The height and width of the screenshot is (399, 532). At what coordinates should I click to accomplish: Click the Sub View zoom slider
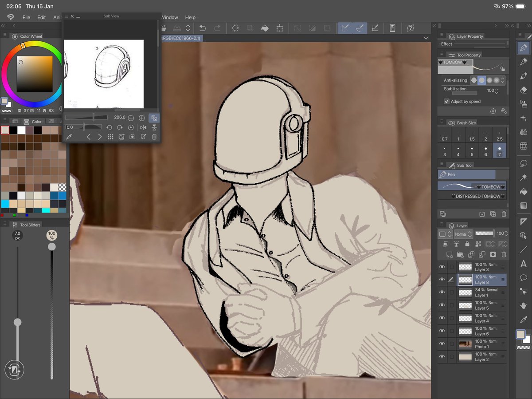pyautogui.click(x=86, y=118)
